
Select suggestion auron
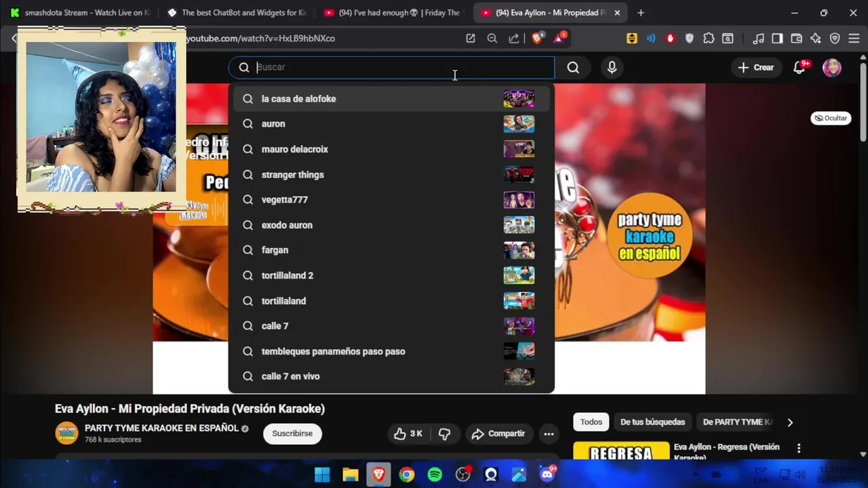[x=391, y=124]
